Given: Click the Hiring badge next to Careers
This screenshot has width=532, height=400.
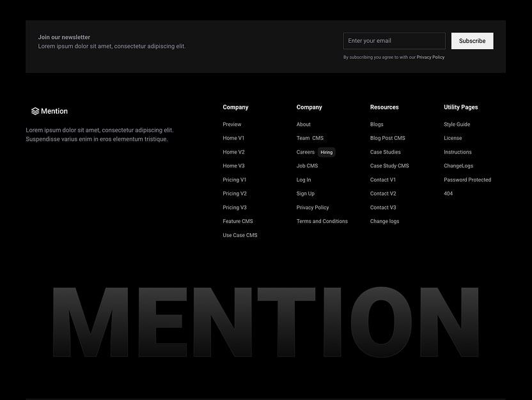Looking at the screenshot, I should tap(326, 152).
